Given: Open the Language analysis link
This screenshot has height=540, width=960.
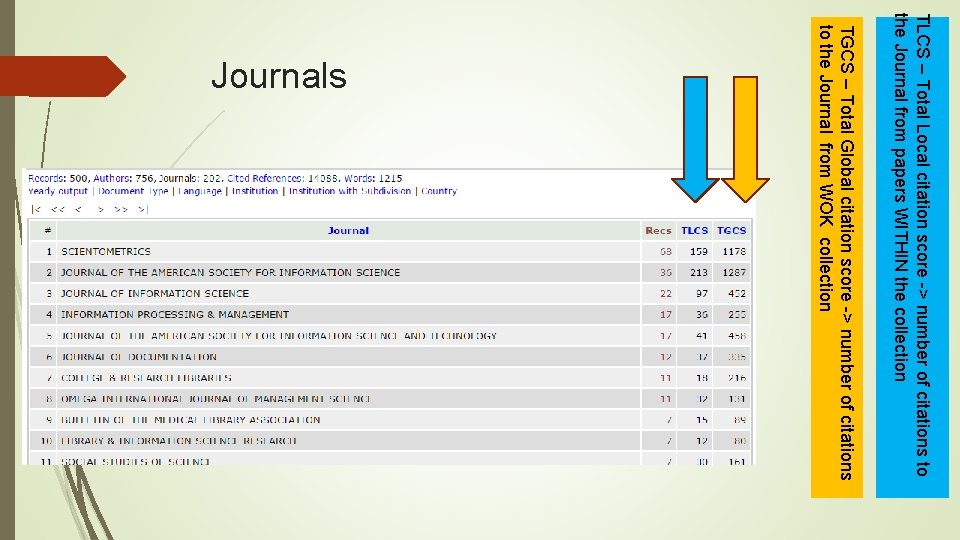Looking at the screenshot, I should tap(200, 191).
